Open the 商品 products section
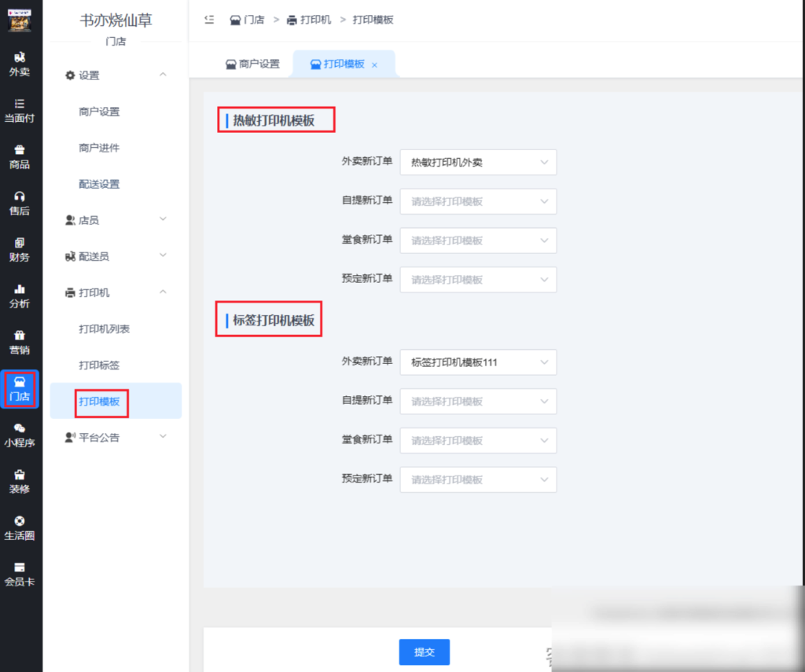 [20, 157]
